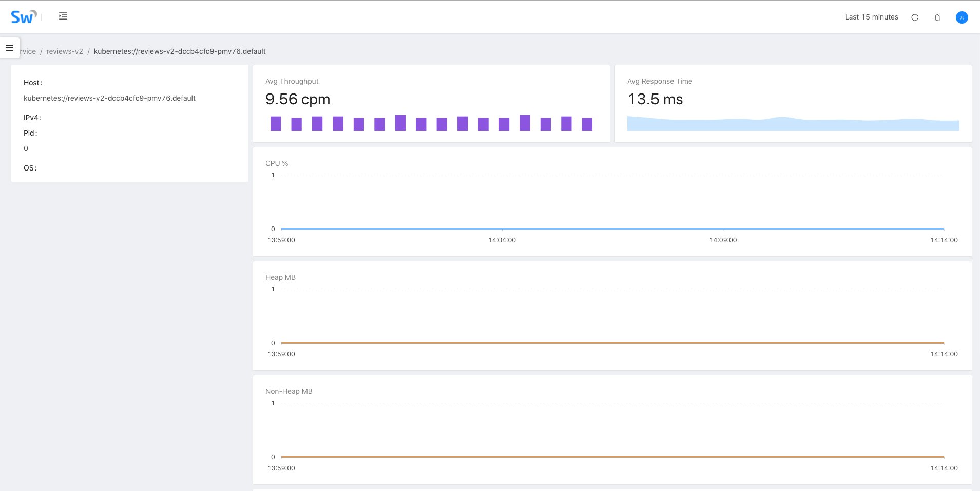
Task: Toggle the menu collapse icon beside the logo
Action: point(63,16)
